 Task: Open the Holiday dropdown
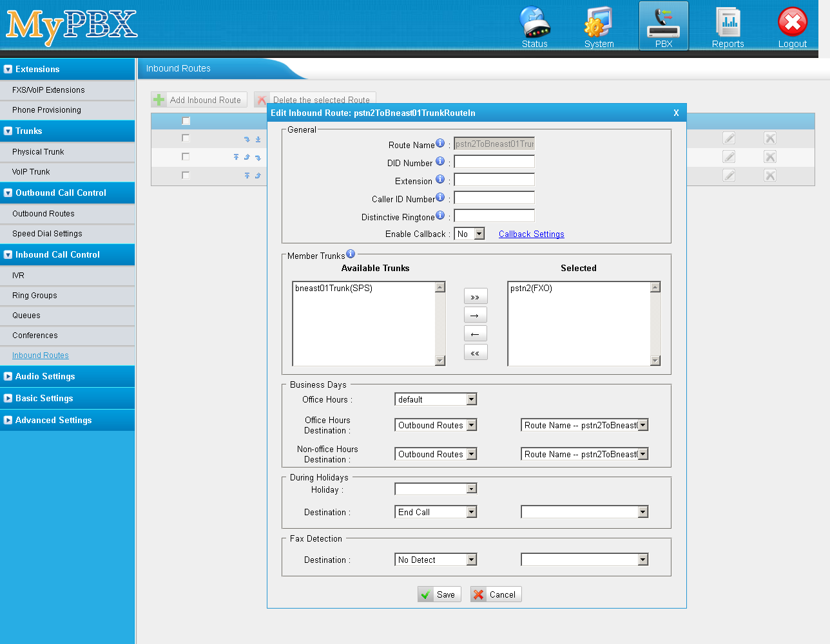(x=436, y=489)
